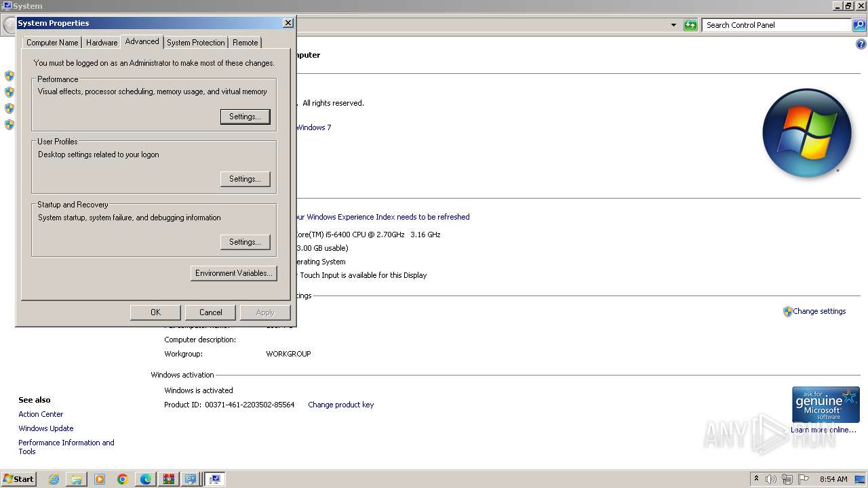Click the 'Windows is activated' text
Image resolution: width=868 pixels, height=488 pixels.
[199, 391]
